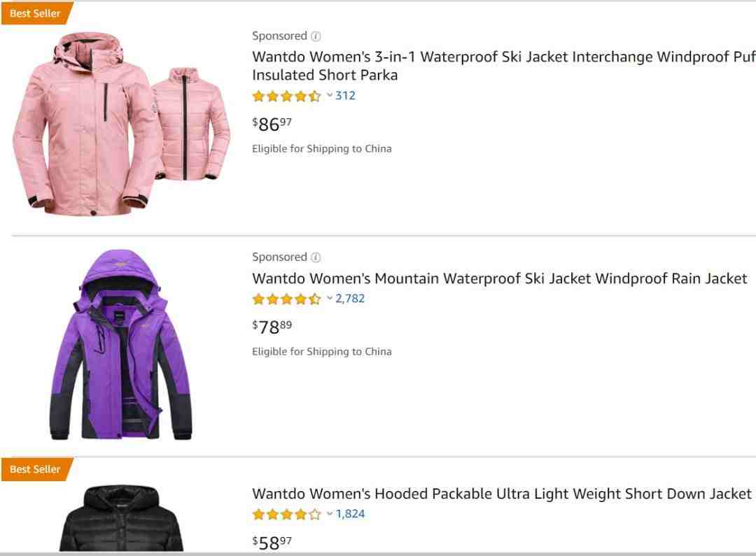This screenshot has height=556, width=756.
Task: Click the purple ski jacket product image
Action: (121, 345)
